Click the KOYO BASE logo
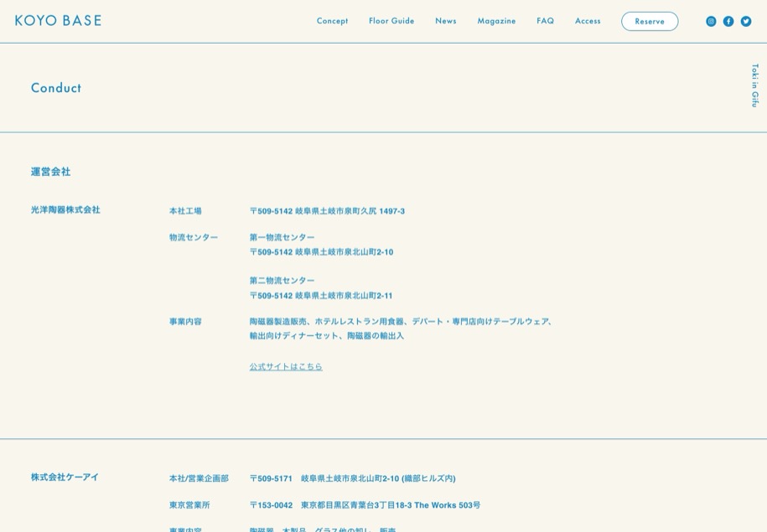This screenshot has height=532, width=767. click(58, 21)
